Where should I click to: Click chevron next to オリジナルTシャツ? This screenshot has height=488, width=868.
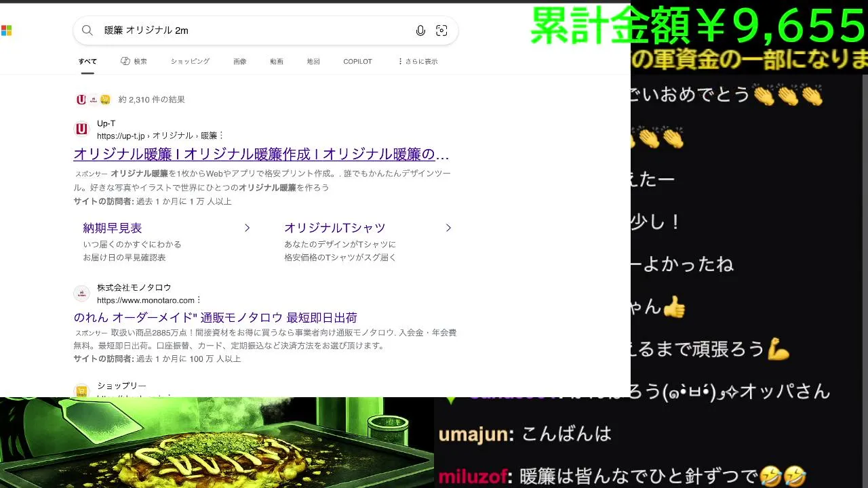(448, 228)
